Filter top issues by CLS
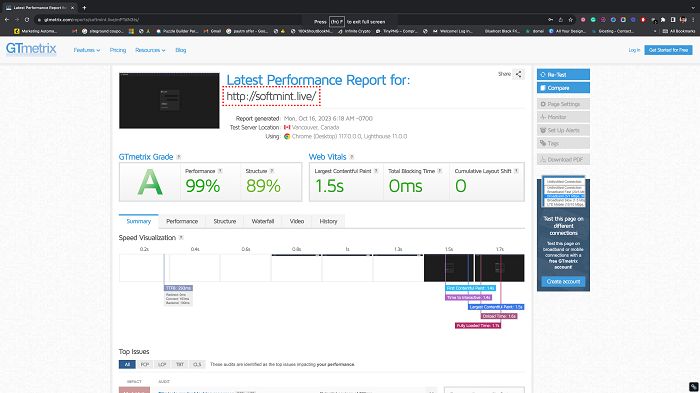Image resolution: width=700 pixels, height=393 pixels. (x=197, y=364)
